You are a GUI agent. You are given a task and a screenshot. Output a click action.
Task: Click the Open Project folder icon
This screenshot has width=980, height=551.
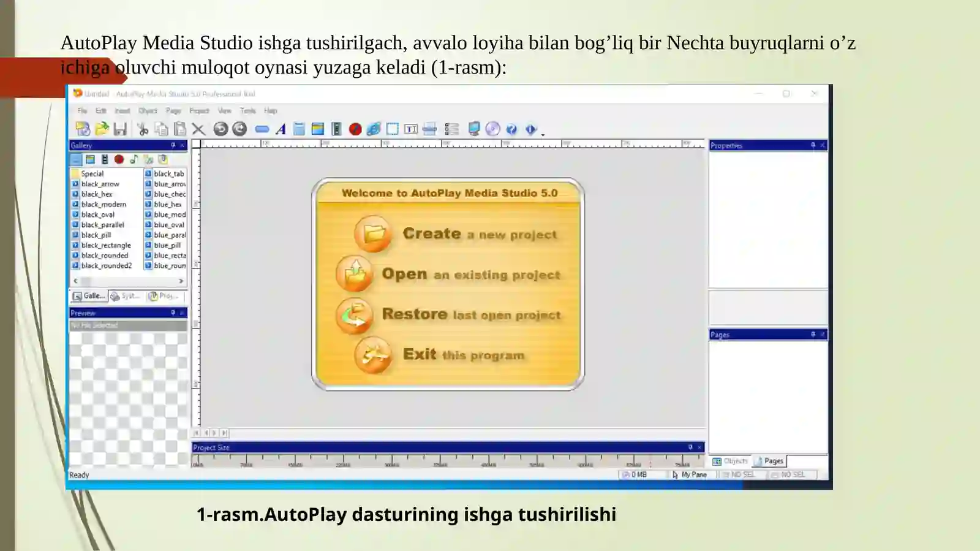(102, 129)
